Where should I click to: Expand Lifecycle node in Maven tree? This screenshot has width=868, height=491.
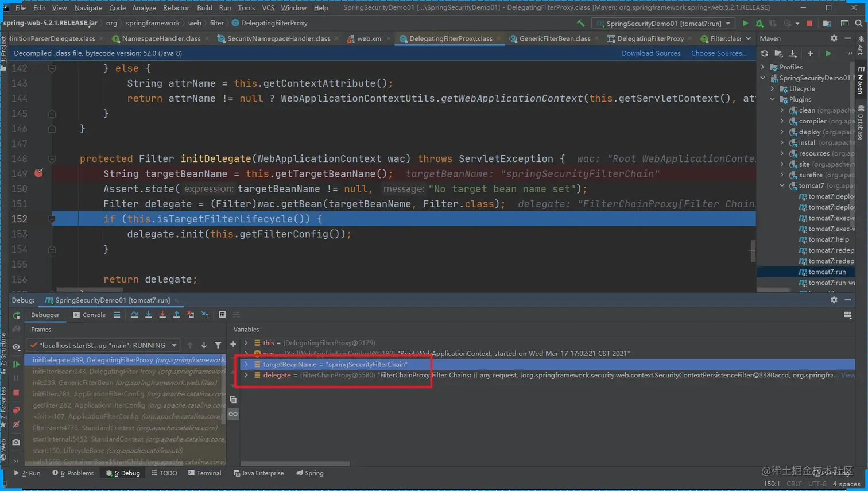coord(773,89)
